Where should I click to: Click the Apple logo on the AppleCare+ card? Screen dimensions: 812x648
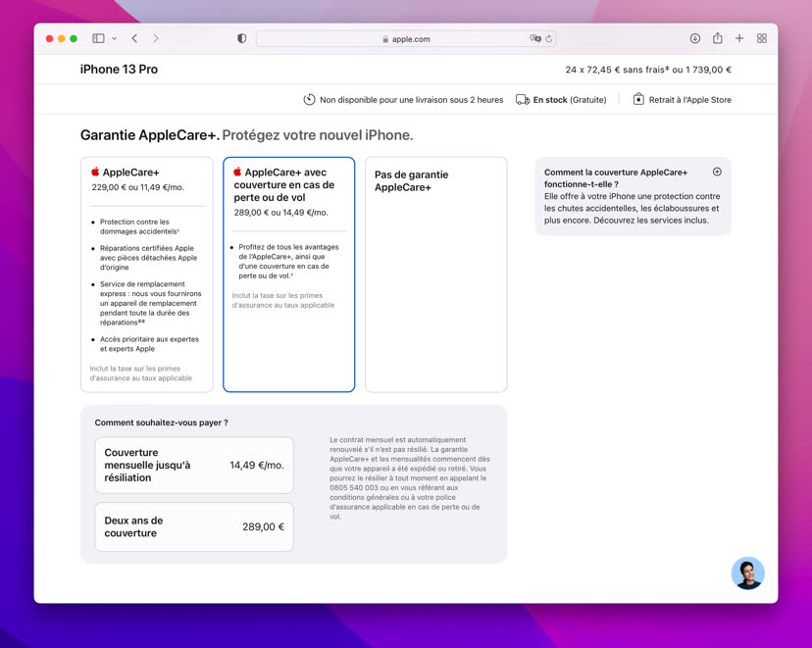[96, 172]
